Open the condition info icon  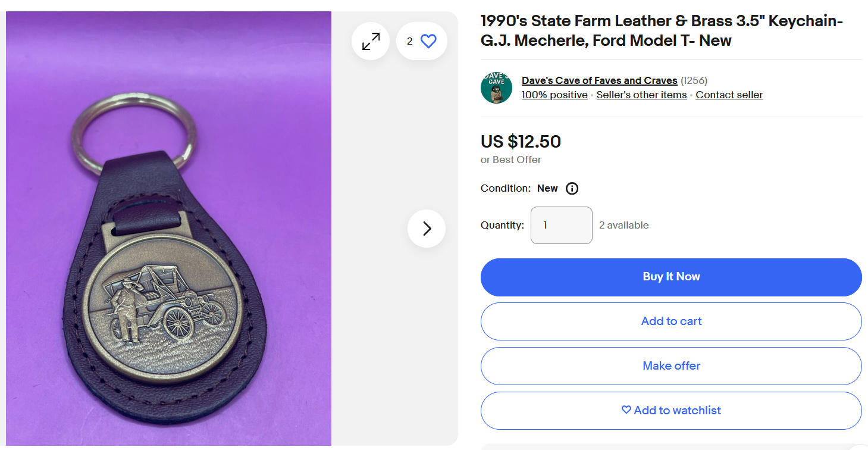[572, 189]
